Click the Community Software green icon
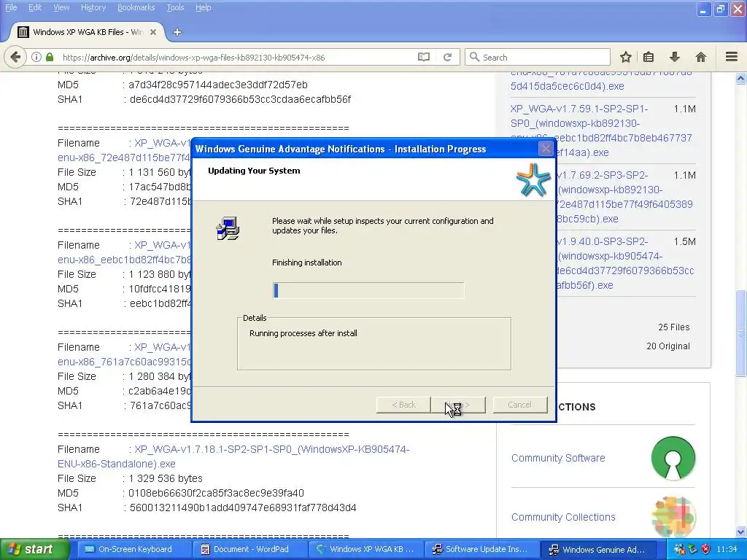Viewport: 747px width, 560px height. (x=673, y=458)
